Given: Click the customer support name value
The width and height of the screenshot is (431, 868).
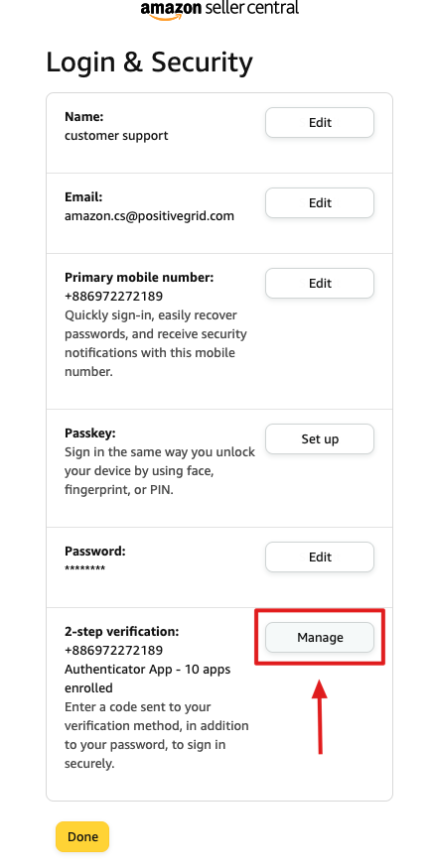Looking at the screenshot, I should [x=116, y=136].
